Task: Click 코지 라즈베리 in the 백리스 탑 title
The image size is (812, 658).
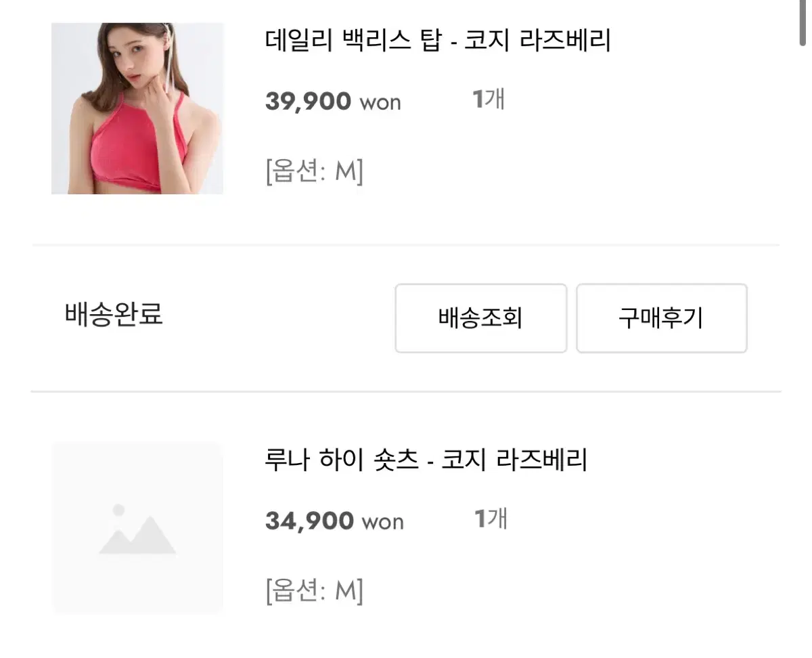Action: click(537, 41)
